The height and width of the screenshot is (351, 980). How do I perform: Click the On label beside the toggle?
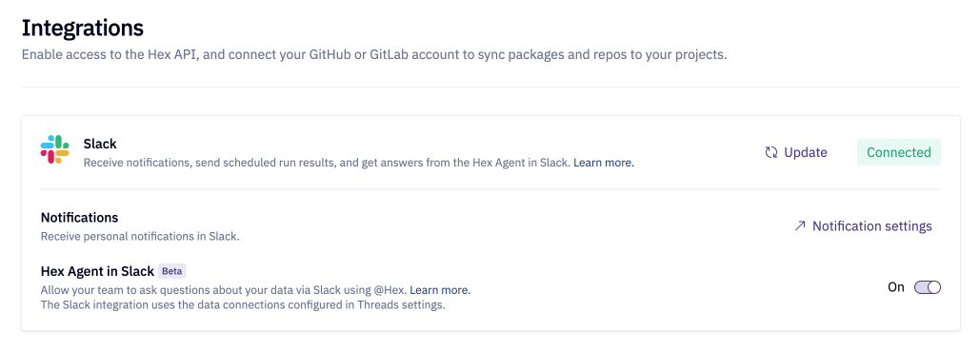click(x=896, y=287)
